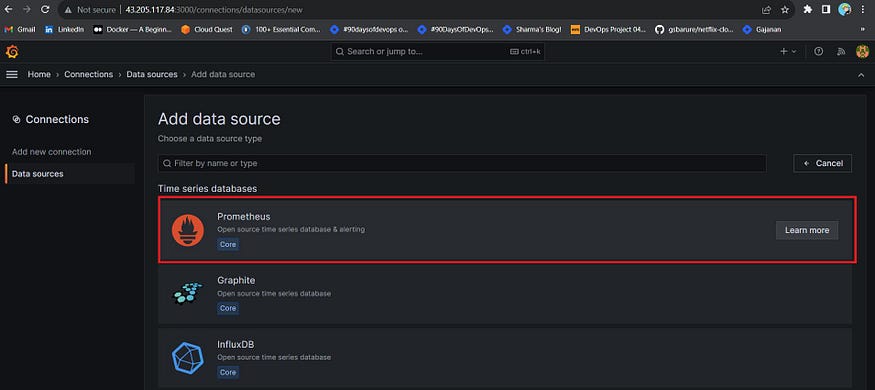Screen dimensions: 875x390
Task: Click the browser forward arrow
Action: [x=27, y=9]
